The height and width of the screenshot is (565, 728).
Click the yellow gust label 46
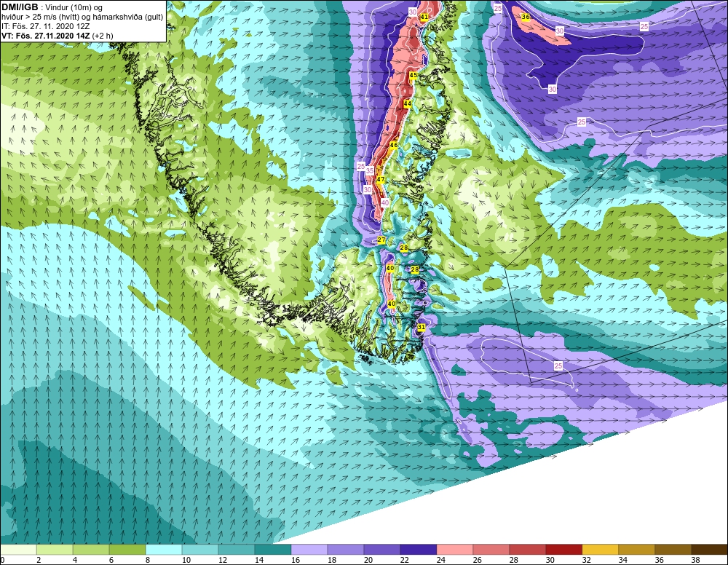[394, 146]
